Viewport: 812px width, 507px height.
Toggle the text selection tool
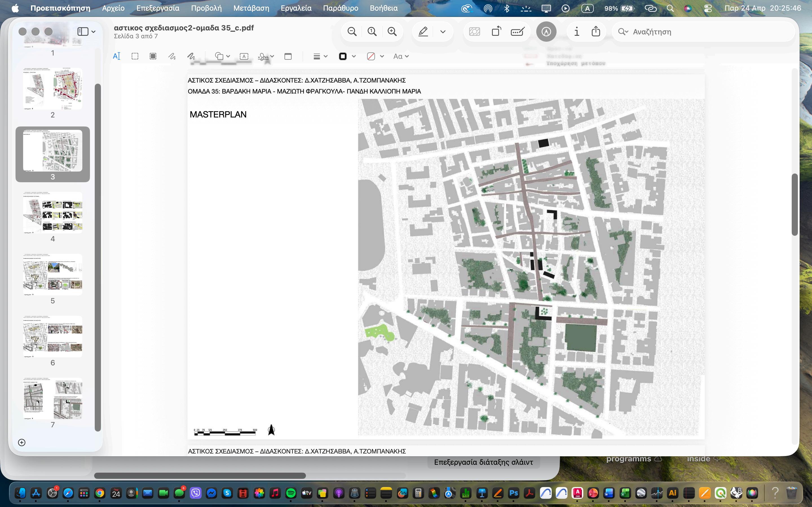pyautogui.click(x=116, y=56)
